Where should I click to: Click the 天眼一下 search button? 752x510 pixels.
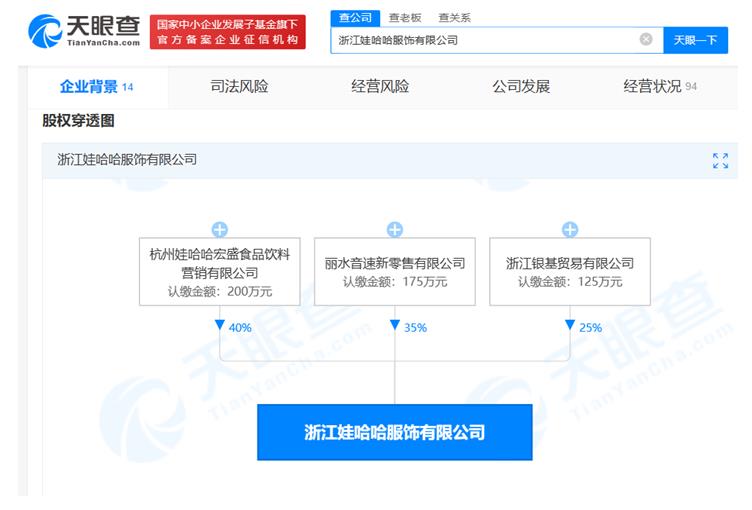click(695, 40)
